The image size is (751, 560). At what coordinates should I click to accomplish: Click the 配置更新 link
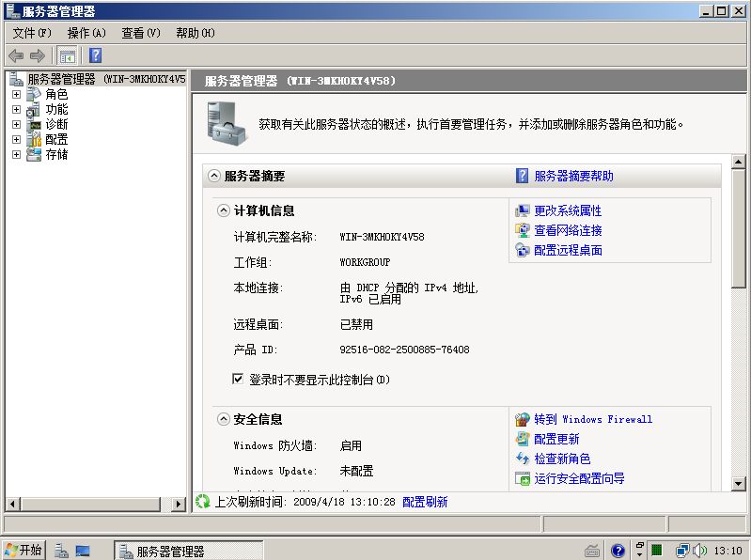coord(556,439)
